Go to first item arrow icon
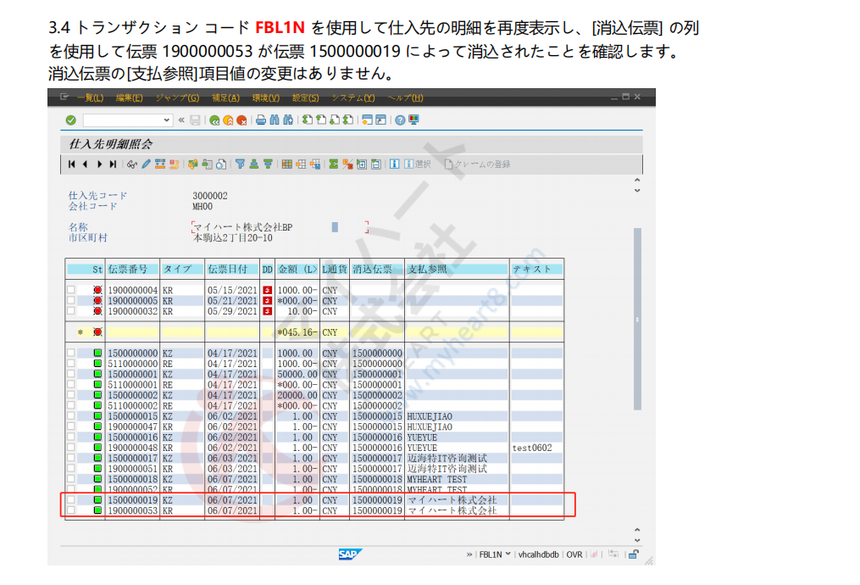The width and height of the screenshot is (860, 585). pos(72,164)
